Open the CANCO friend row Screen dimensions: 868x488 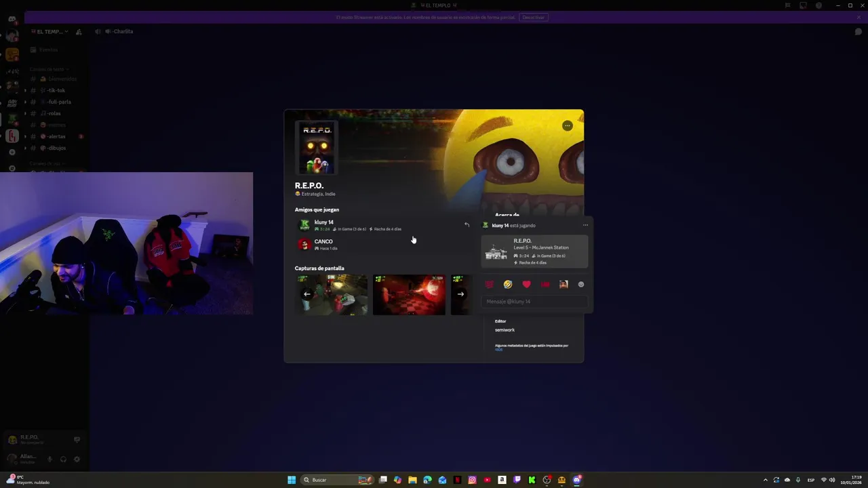[x=384, y=245]
